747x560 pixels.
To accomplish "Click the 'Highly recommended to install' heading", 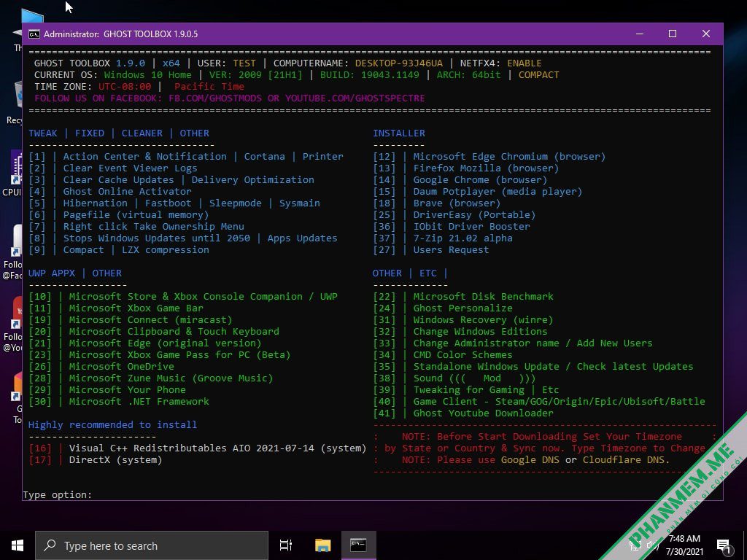I will click(112, 425).
